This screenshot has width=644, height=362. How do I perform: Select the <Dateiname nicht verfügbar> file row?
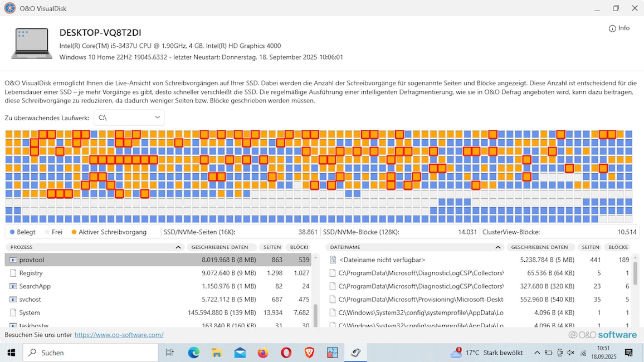click(479, 260)
